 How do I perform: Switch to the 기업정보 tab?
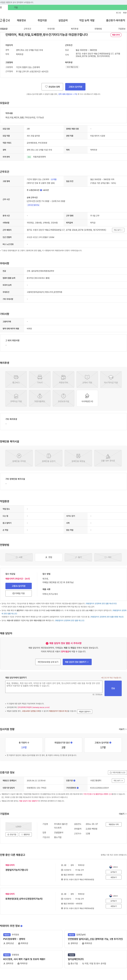tap(122, 29)
